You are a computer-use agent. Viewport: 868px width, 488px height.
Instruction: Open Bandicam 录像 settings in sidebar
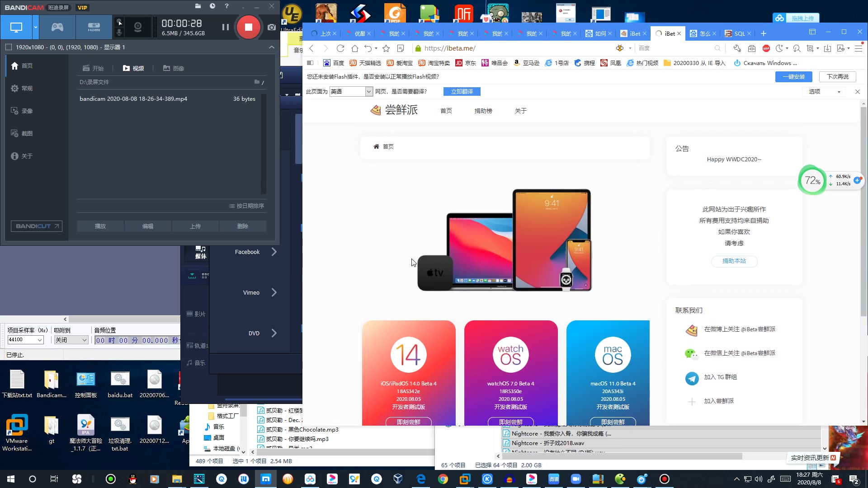click(x=22, y=111)
